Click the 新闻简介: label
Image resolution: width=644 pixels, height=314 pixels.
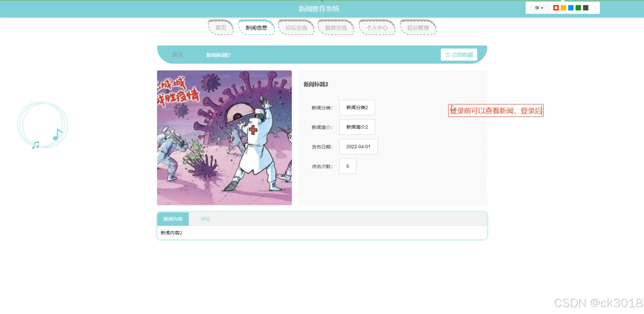(322, 127)
